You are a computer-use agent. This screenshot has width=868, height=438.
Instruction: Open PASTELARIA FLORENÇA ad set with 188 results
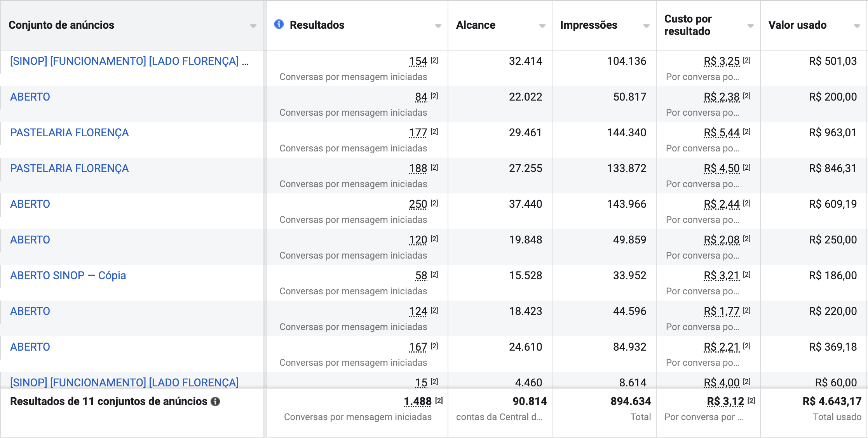[69, 169]
